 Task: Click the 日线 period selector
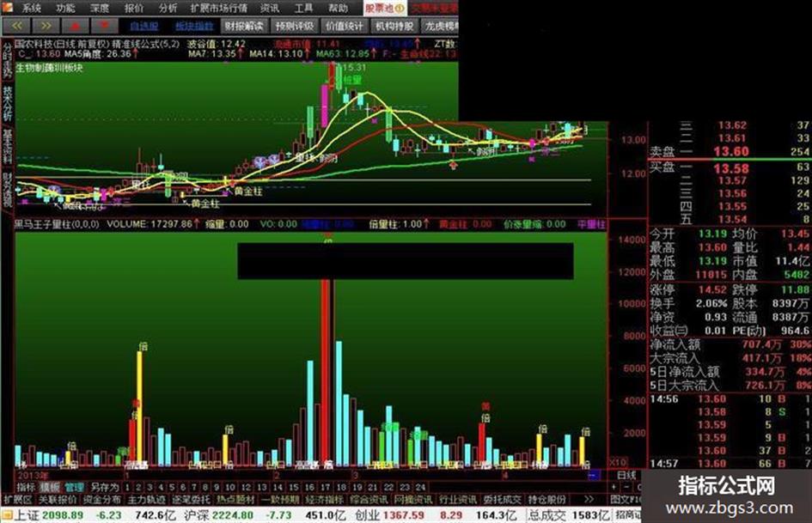[626, 475]
